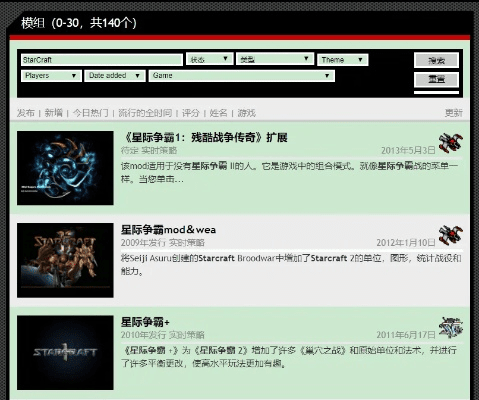
Task: Click the 2009年发行 release text
Action: click(x=143, y=243)
